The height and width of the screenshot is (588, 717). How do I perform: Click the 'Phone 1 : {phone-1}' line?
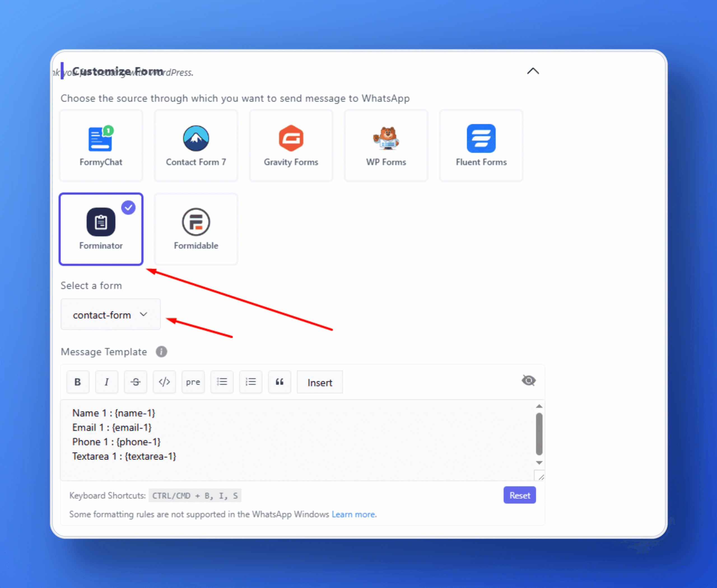click(x=116, y=442)
